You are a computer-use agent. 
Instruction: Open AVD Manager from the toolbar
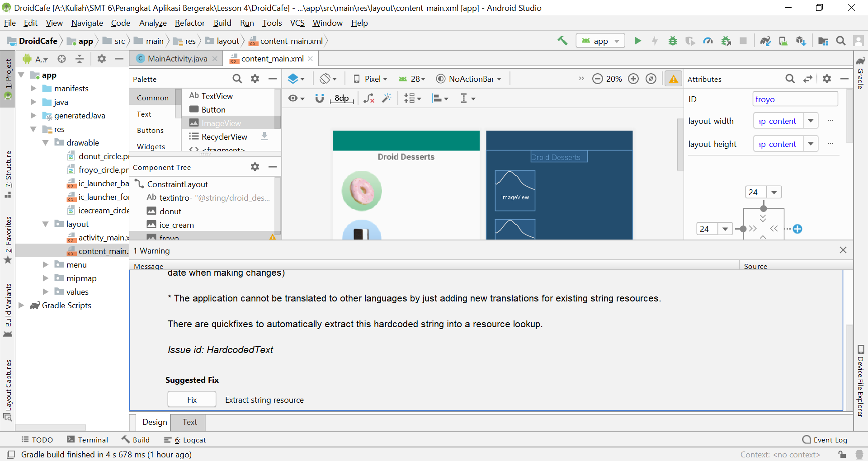pyautogui.click(x=783, y=40)
